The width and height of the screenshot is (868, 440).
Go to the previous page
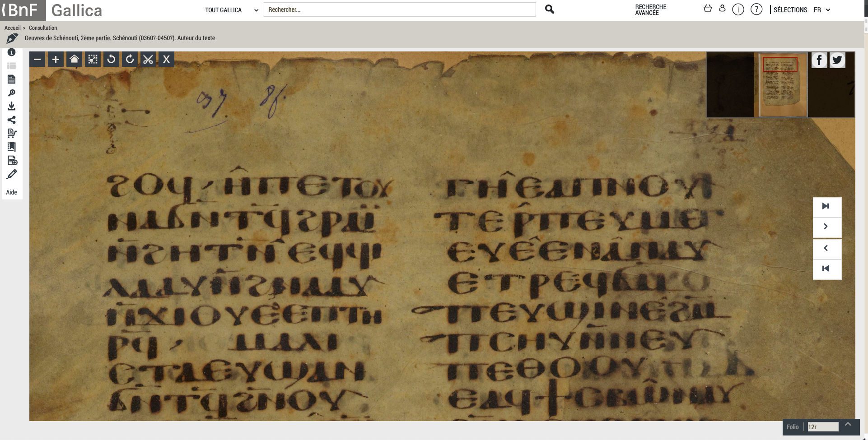pos(827,248)
